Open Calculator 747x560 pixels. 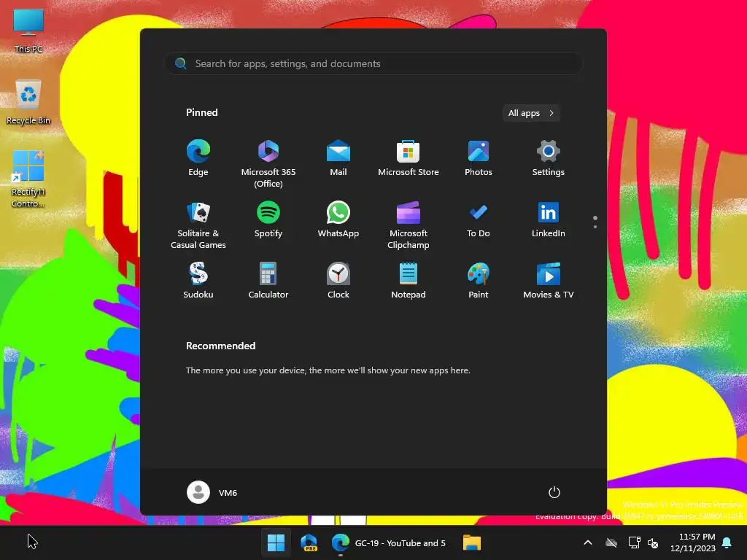(x=268, y=281)
